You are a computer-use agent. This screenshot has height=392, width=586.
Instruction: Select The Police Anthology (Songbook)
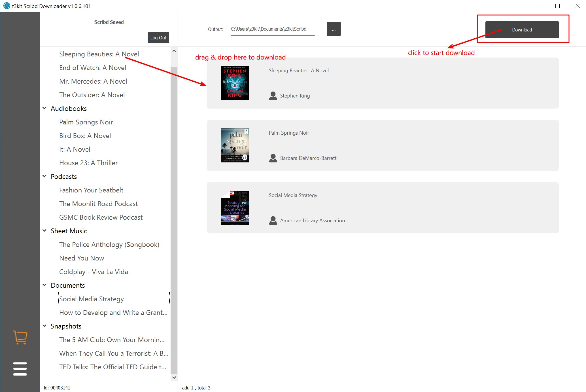(x=109, y=245)
